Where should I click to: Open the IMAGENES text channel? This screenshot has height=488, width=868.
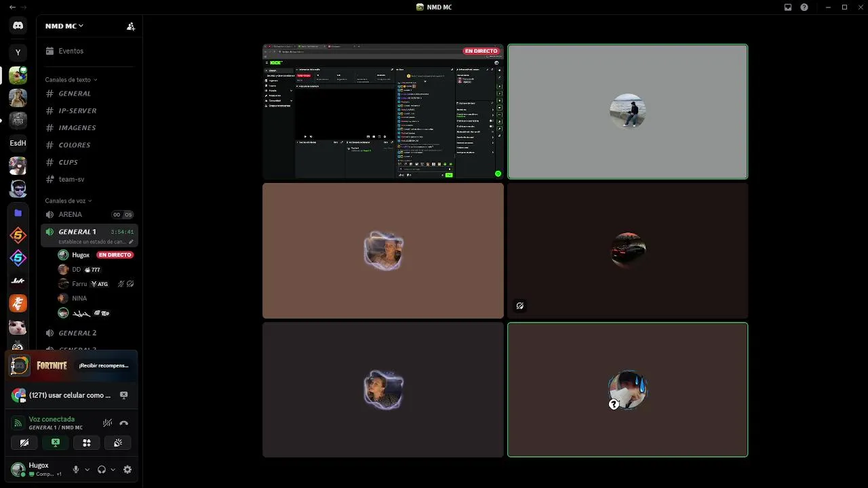[x=90, y=128]
